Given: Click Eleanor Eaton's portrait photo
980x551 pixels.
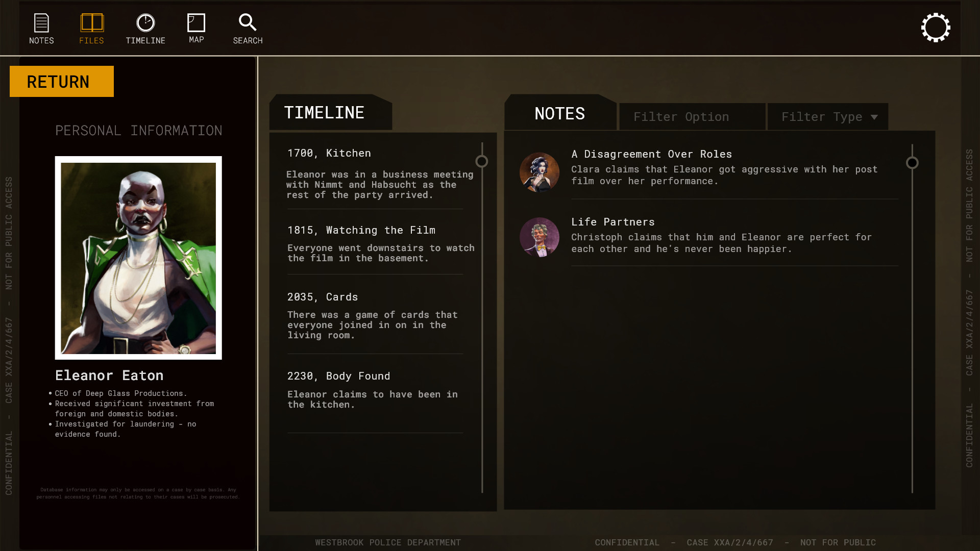Looking at the screenshot, I should point(138,258).
